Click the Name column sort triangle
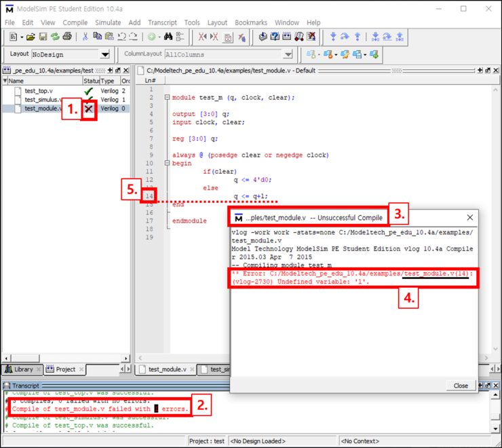The height and width of the screenshot is (448, 502). point(5,81)
